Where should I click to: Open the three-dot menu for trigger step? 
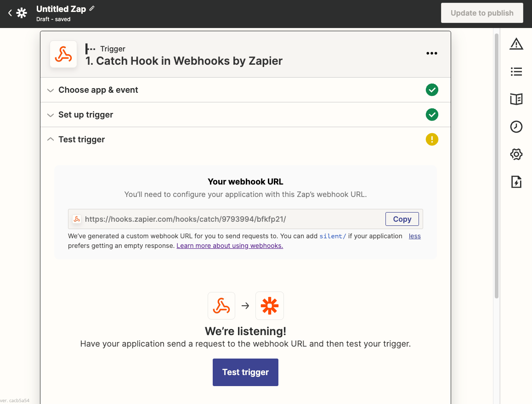[x=431, y=53]
